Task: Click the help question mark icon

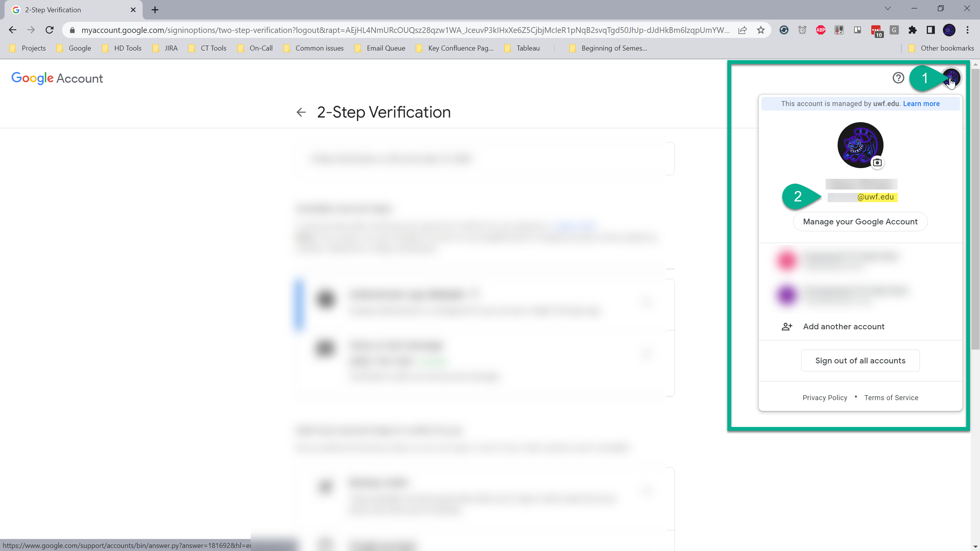Action: click(898, 78)
